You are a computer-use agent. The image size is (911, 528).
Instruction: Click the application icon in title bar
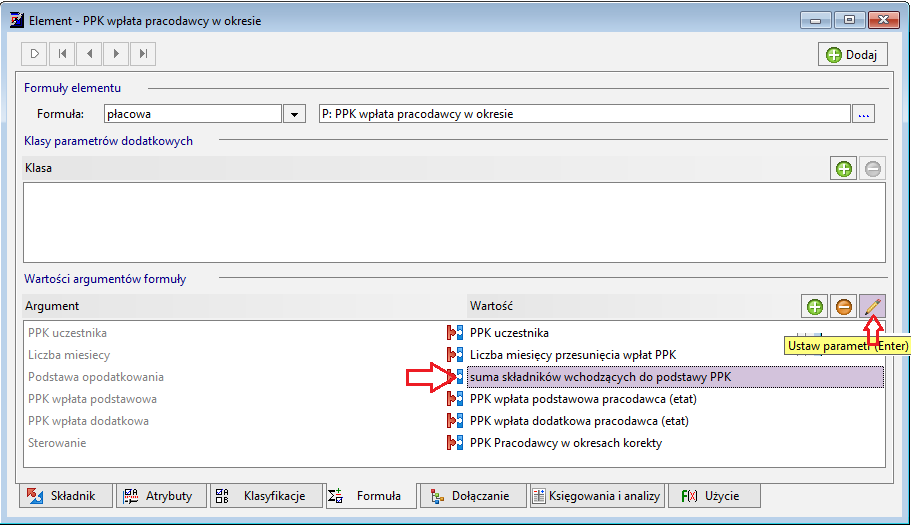(17, 20)
